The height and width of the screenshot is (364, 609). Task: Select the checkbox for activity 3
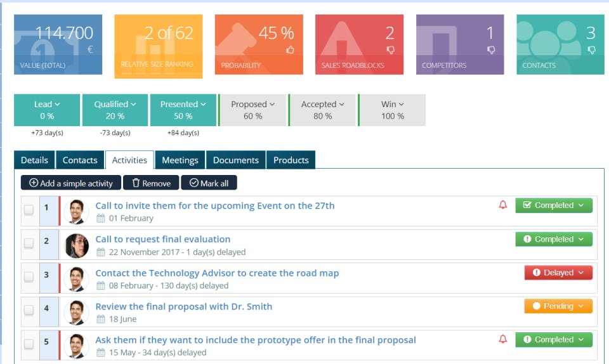tap(29, 277)
